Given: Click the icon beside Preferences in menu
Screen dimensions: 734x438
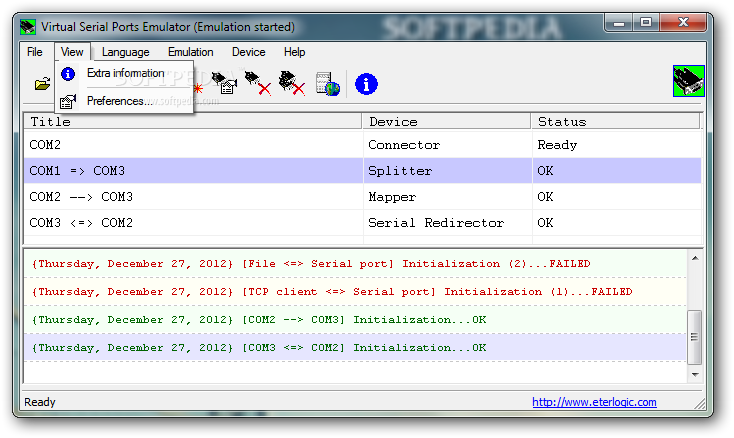Looking at the screenshot, I should [68, 101].
